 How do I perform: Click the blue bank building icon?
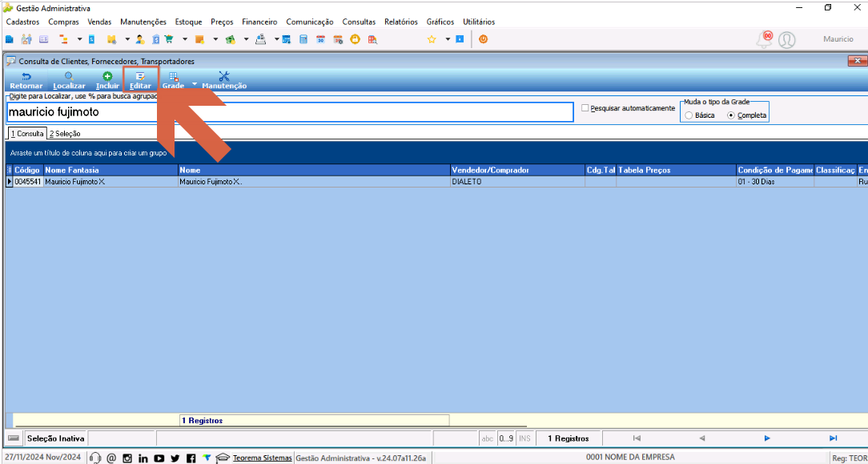click(155, 39)
